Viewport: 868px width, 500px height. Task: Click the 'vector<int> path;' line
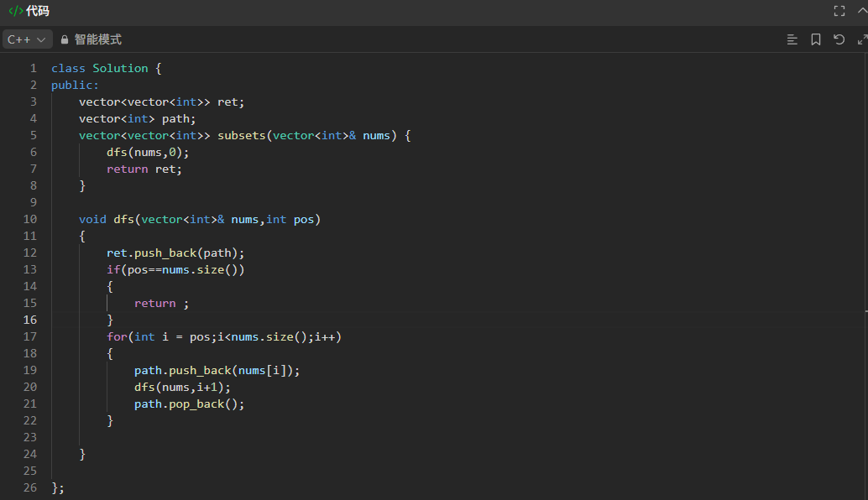coord(138,119)
